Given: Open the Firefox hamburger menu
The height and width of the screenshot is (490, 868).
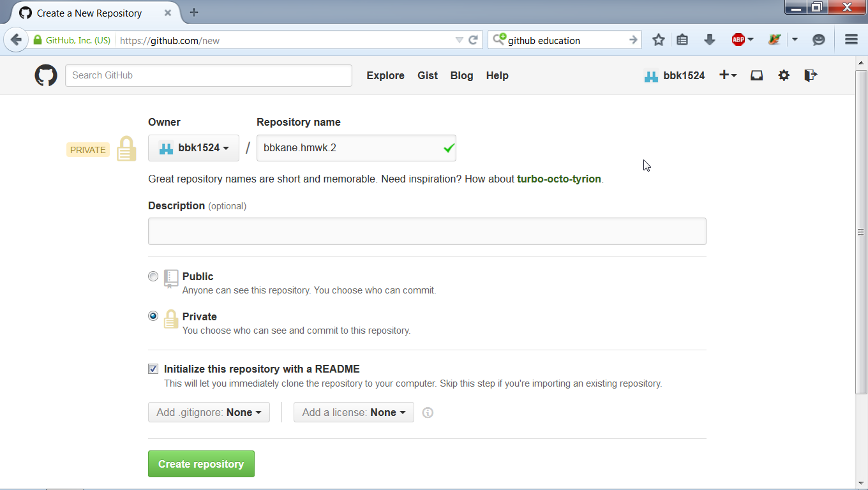Looking at the screenshot, I should click(x=851, y=39).
